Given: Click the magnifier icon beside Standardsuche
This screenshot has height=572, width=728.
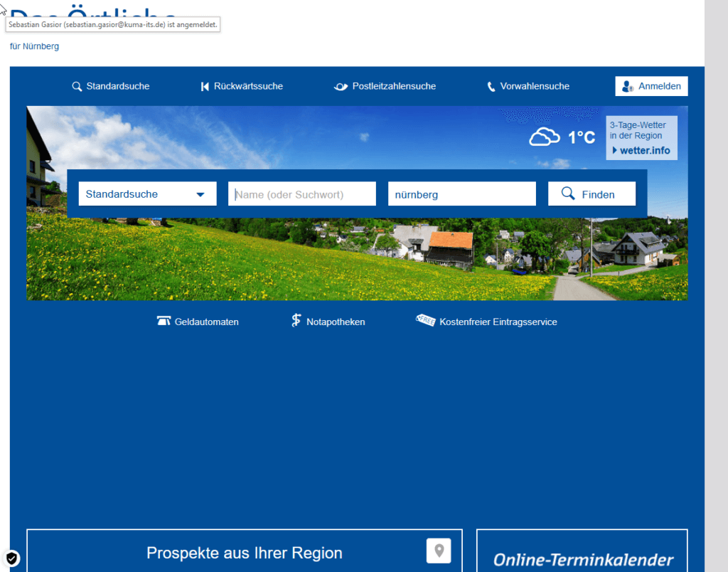Looking at the screenshot, I should click(x=77, y=87).
